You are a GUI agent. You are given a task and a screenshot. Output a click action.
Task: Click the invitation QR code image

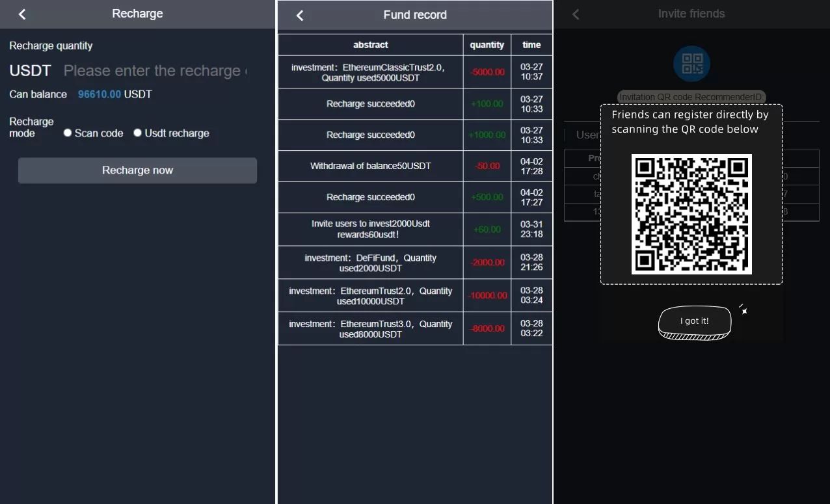[691, 214]
